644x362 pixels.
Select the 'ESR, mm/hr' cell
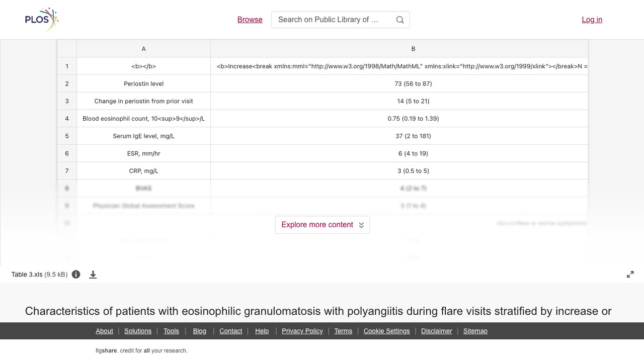tap(143, 153)
